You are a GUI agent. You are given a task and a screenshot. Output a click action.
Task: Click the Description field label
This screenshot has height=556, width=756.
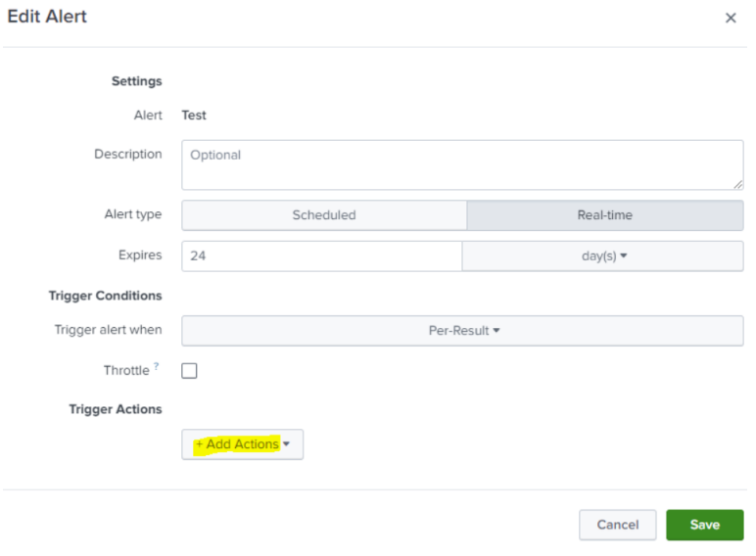tap(128, 155)
